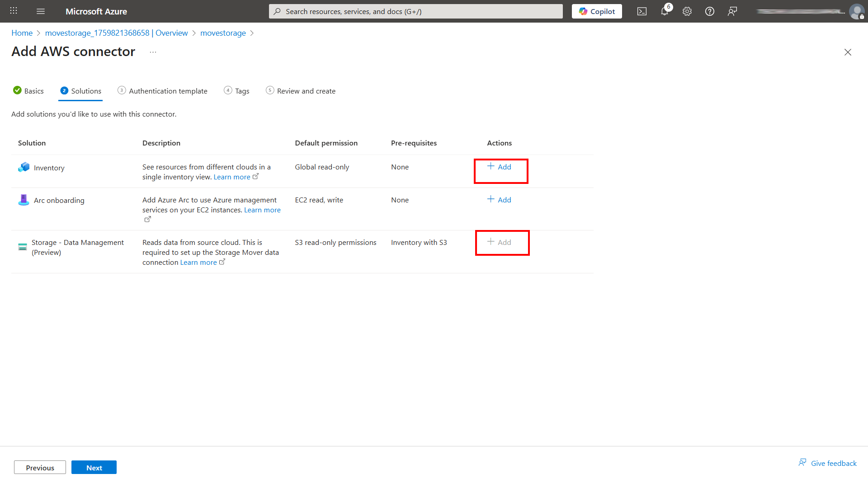Click the account avatar
Image resolution: width=868 pixels, height=488 pixels.
coord(857,11)
